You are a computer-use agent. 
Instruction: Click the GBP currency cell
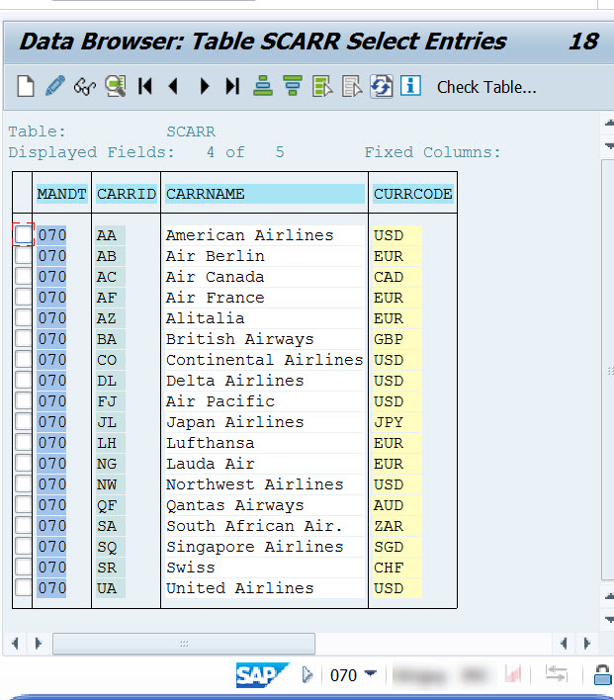click(x=397, y=339)
